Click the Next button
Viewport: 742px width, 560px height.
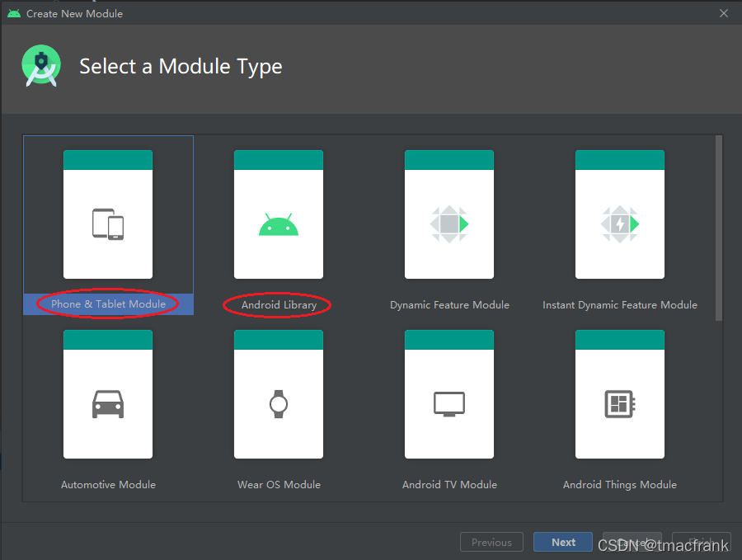(562, 542)
